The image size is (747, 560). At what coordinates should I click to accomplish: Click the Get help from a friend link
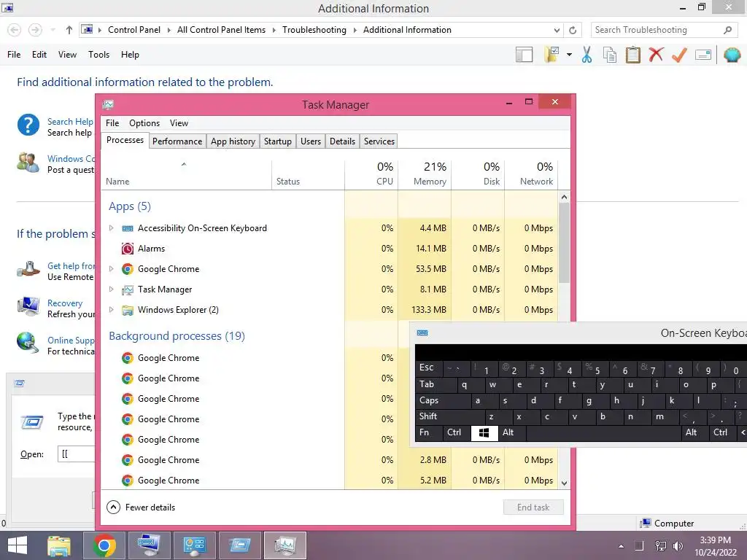(x=71, y=266)
